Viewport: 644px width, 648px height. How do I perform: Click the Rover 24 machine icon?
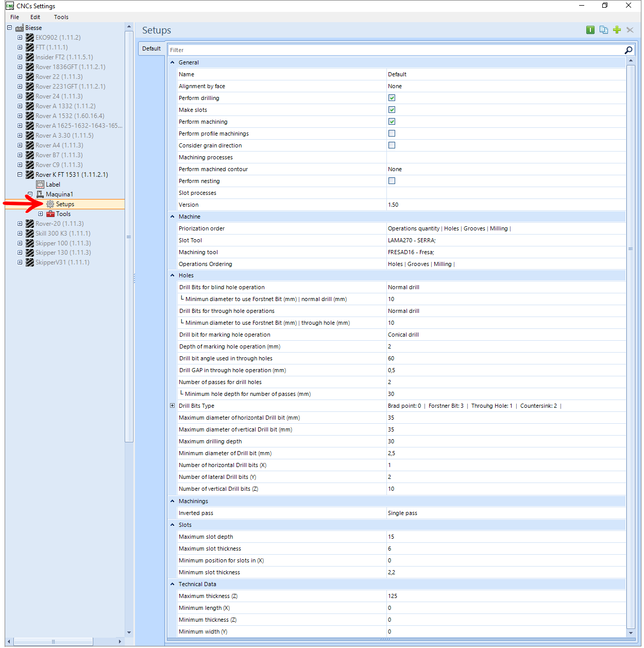(30, 96)
